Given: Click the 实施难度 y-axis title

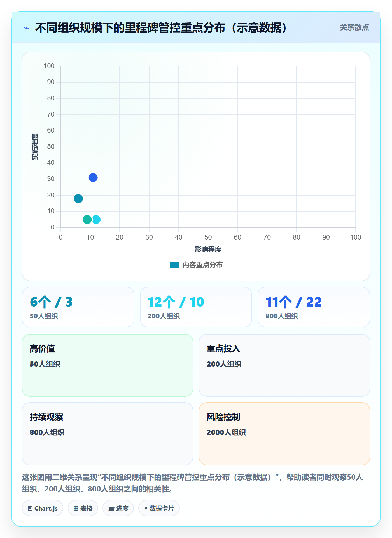Looking at the screenshot, I should click(x=35, y=147).
